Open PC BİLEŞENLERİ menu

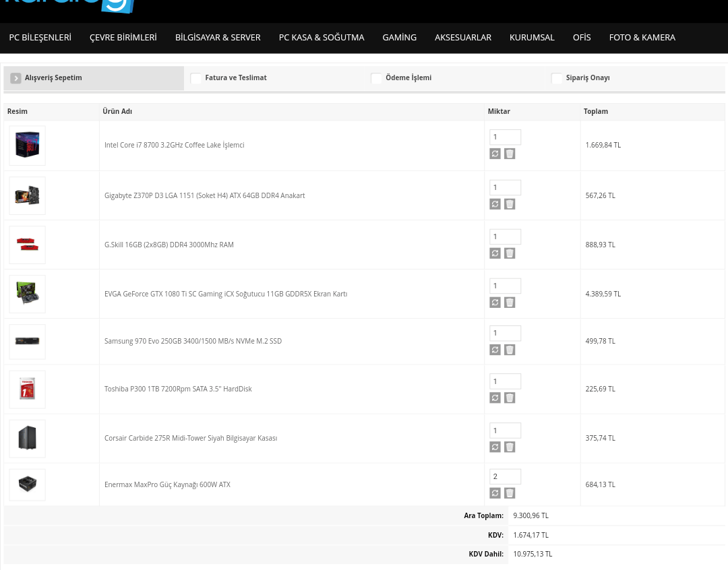pyautogui.click(x=40, y=38)
